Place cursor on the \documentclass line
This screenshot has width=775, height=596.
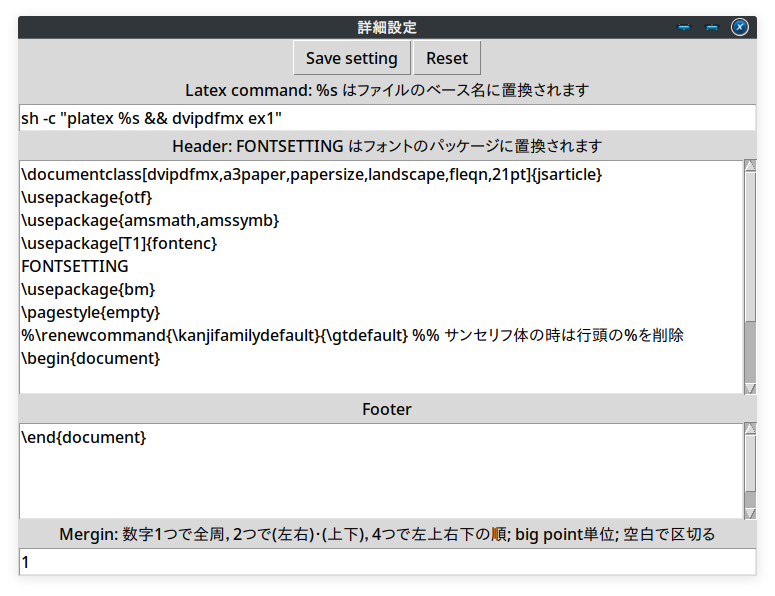[310, 175]
